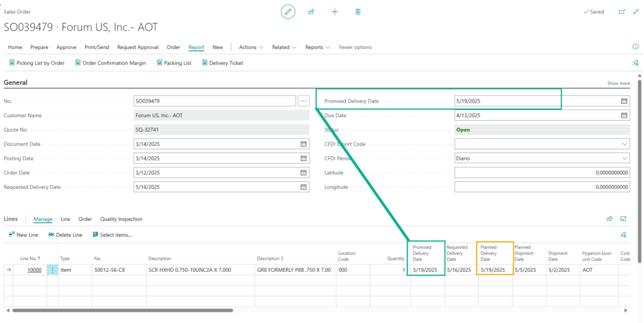Viewport: 644px width, 323px height.
Task: Open calendar picker for Promised Delivery Date
Action: 624,101
